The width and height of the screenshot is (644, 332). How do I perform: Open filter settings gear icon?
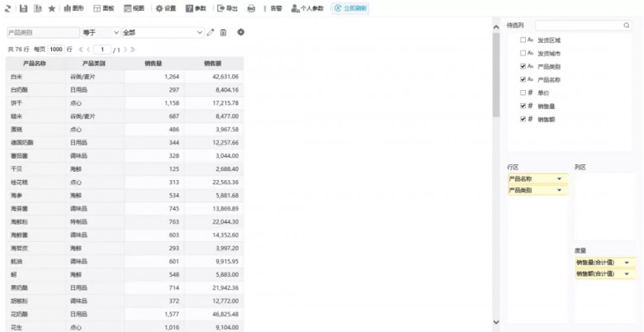tap(241, 32)
